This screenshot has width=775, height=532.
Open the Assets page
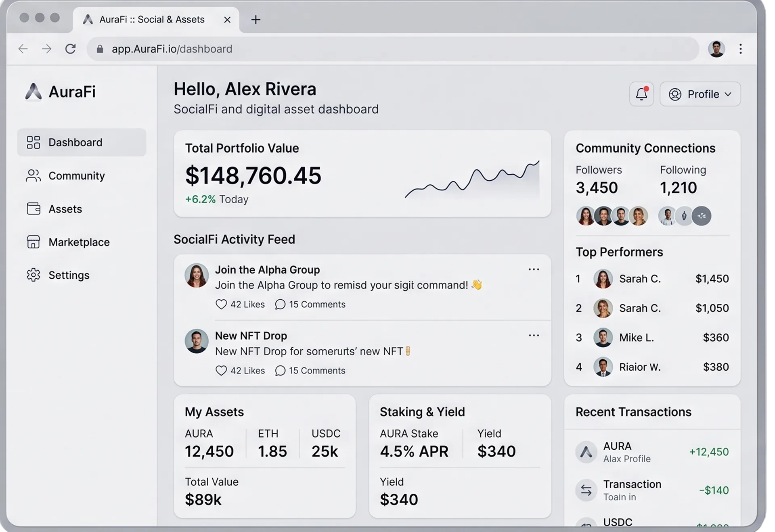click(x=54, y=209)
